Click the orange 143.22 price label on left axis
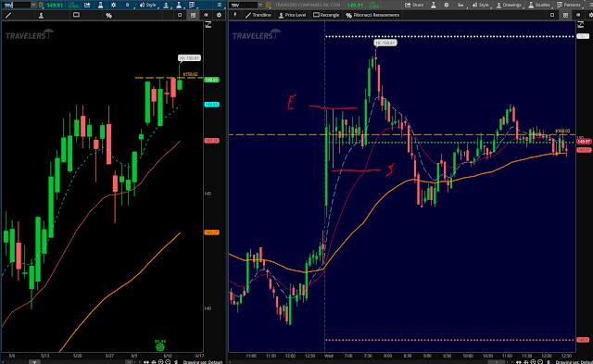Screen dimensions: 593x364 pyautogui.click(x=211, y=232)
